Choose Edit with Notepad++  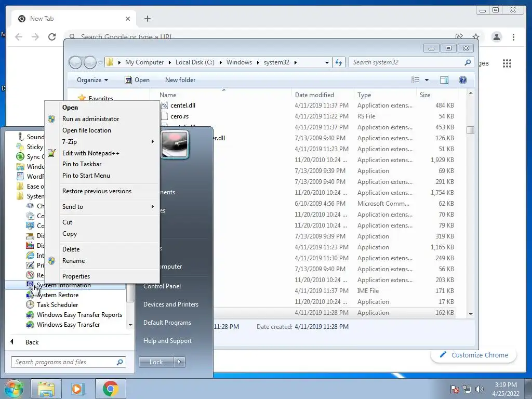[x=90, y=153]
